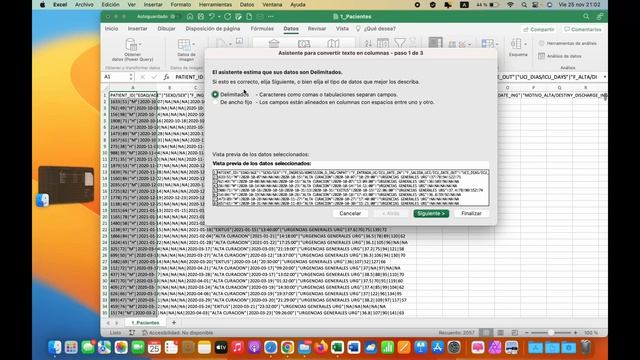Click the Esquema outline icon

click(516, 43)
